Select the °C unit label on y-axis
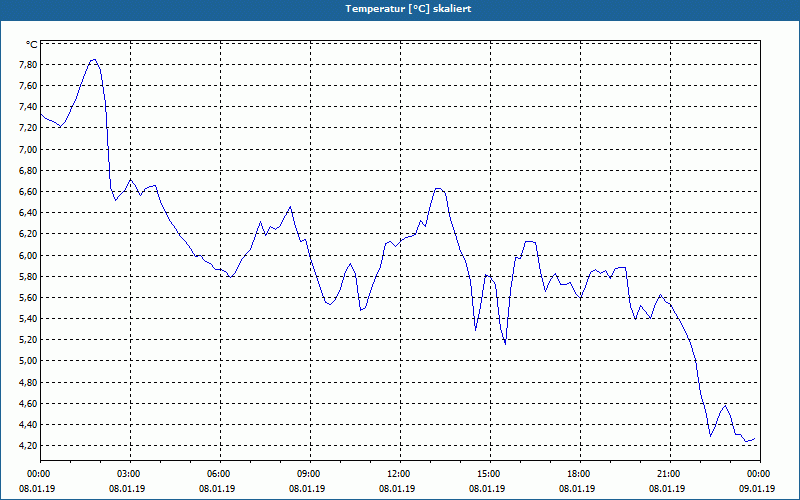 [32, 45]
